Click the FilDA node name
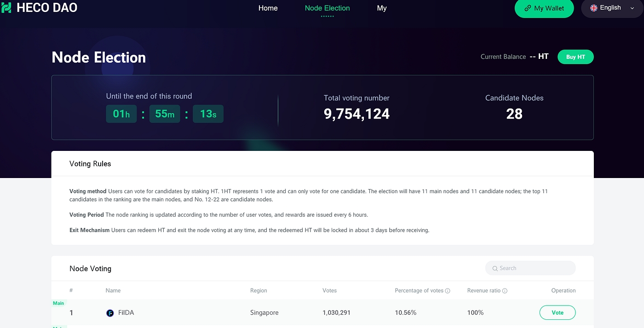The image size is (644, 328). [126, 313]
